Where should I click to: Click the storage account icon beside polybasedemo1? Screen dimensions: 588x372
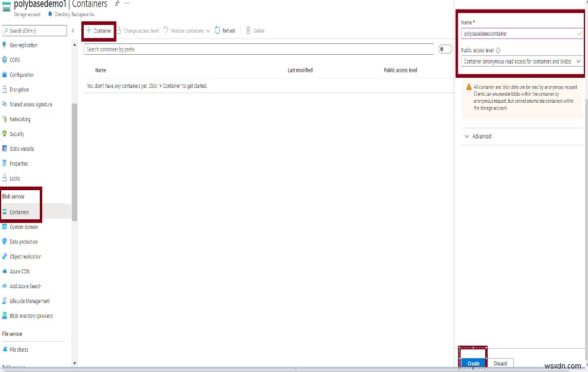click(x=6, y=7)
